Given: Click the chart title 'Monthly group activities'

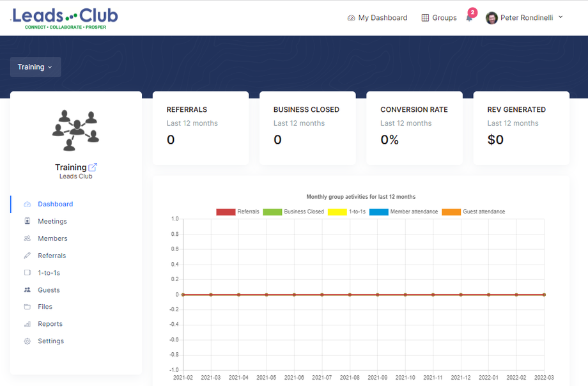Looking at the screenshot, I should pyautogui.click(x=360, y=197).
